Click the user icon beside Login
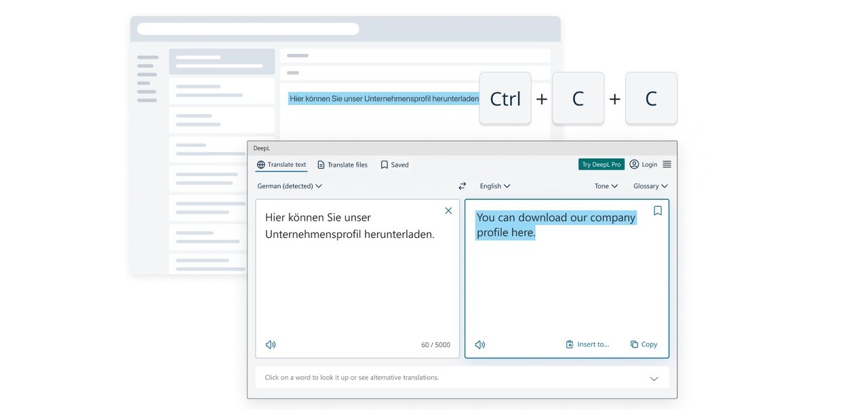This screenshot has width=868, height=410. tap(634, 164)
